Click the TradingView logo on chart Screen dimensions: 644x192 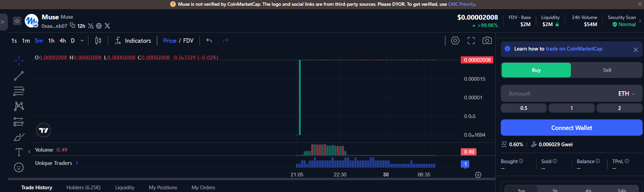pos(43,130)
